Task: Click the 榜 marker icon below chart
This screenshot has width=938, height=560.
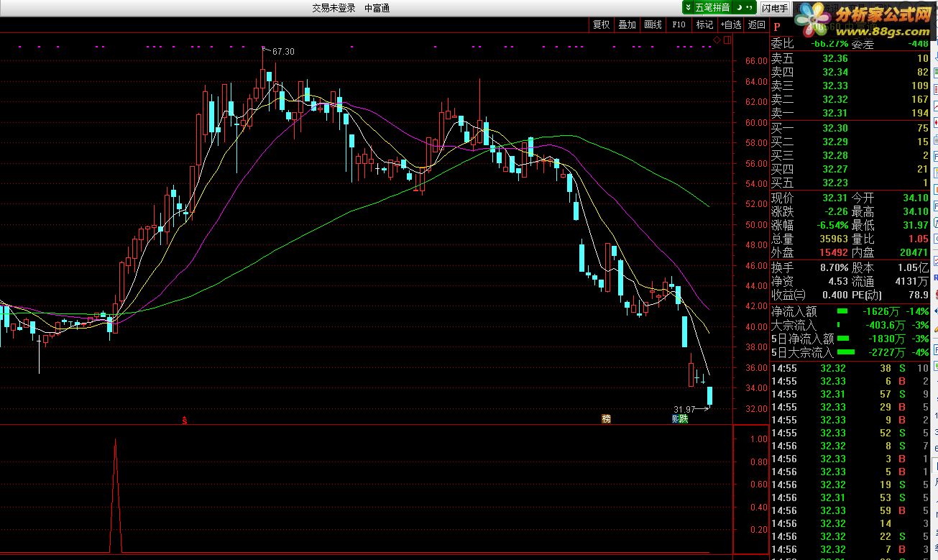Action: pos(606,419)
